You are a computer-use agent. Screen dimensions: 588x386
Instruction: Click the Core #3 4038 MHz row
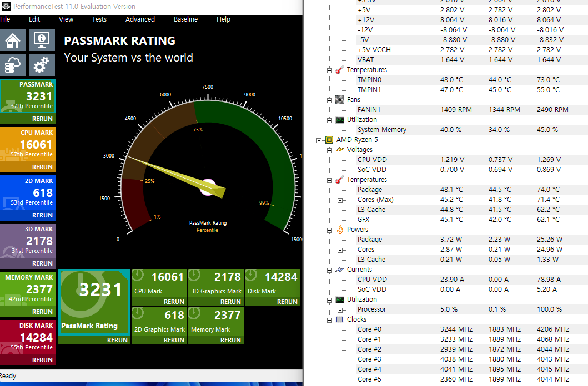[472, 359]
